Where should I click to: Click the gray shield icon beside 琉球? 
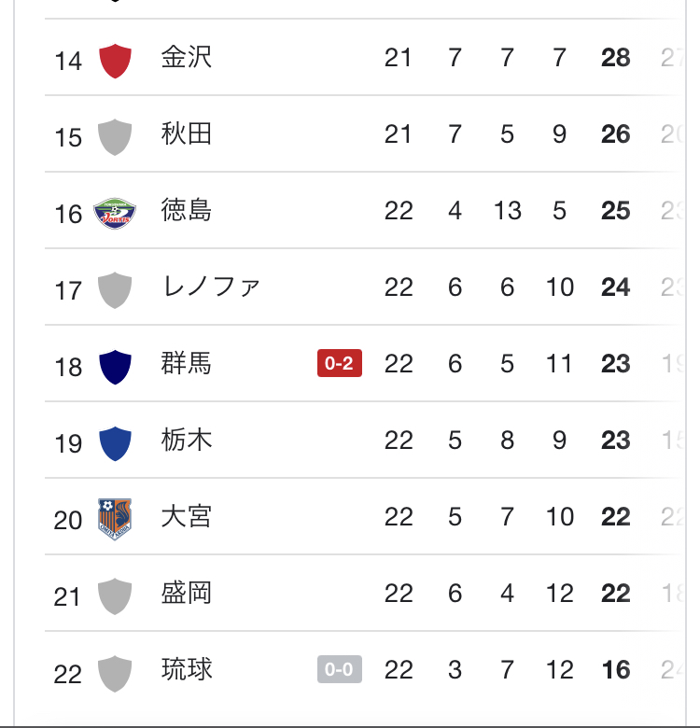(115, 672)
